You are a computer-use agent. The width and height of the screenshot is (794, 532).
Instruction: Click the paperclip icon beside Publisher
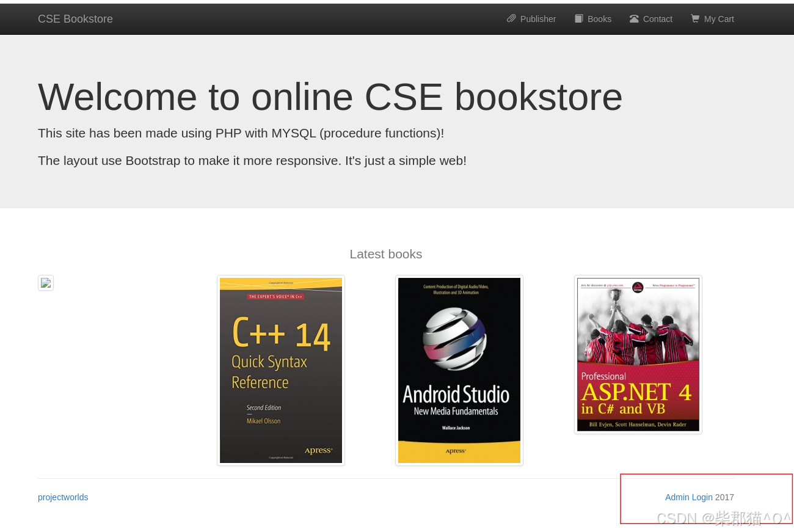click(x=511, y=18)
